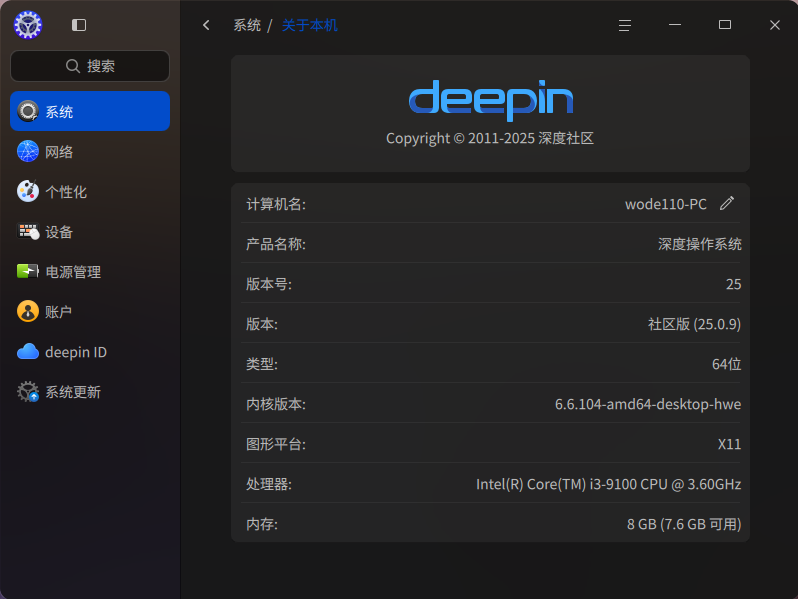This screenshot has width=798, height=599.
Task: Minimize the Control Center window
Action: [x=675, y=25]
